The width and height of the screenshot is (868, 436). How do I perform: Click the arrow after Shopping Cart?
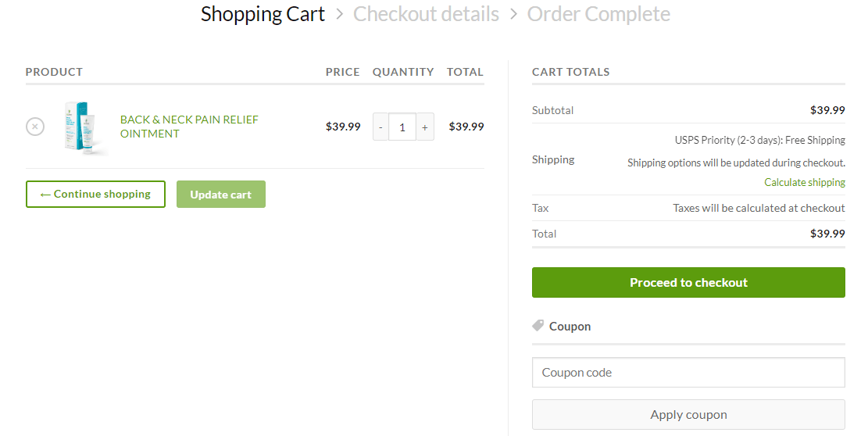tap(339, 14)
